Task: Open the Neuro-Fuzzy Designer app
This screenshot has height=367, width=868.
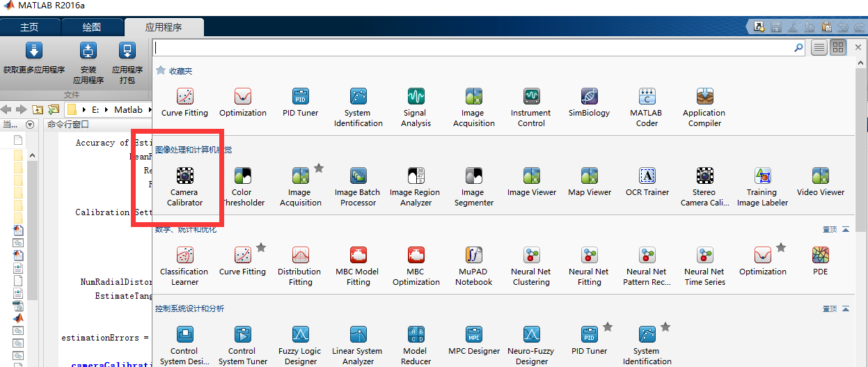Action: click(x=531, y=345)
